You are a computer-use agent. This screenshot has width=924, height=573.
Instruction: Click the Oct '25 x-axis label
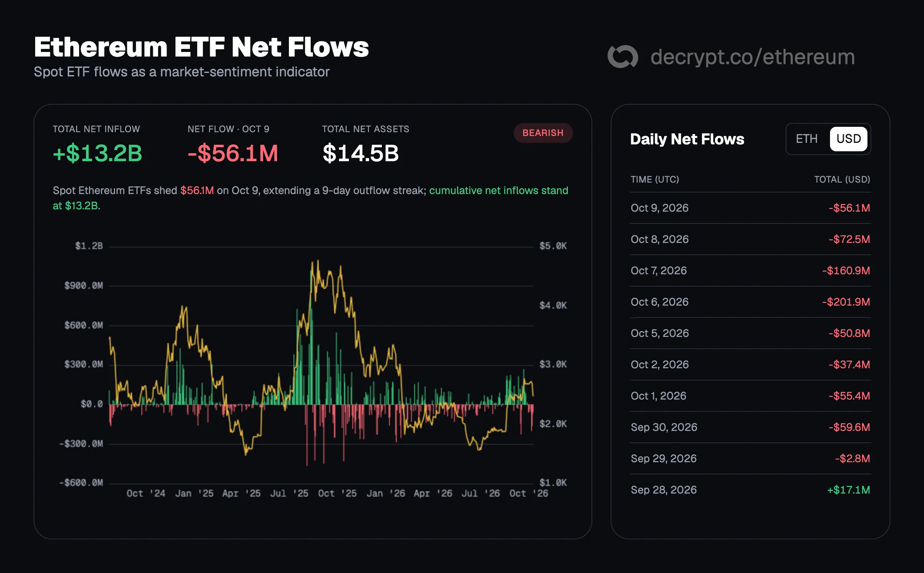tap(337, 493)
